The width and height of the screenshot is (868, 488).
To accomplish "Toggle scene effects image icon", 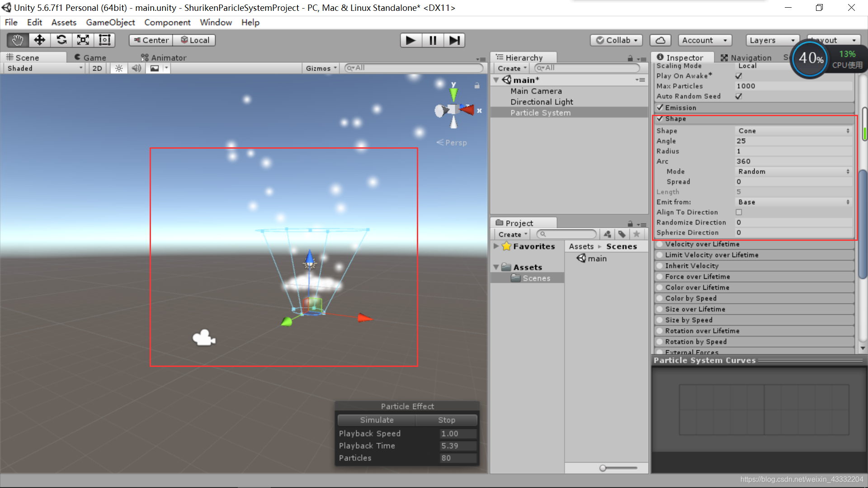I will pyautogui.click(x=155, y=68).
